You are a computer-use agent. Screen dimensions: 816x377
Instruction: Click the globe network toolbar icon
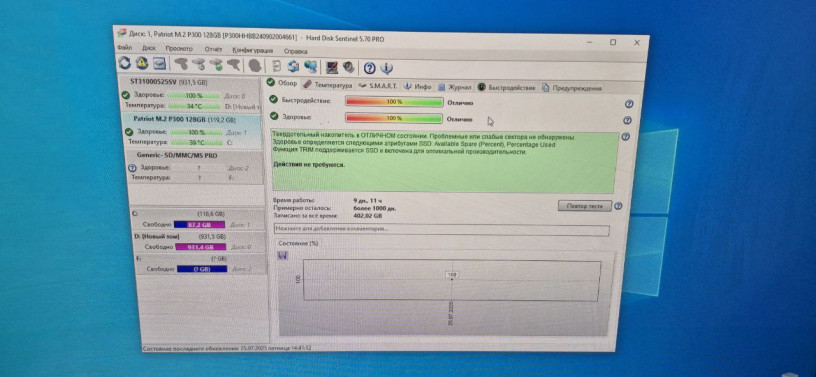(x=311, y=67)
